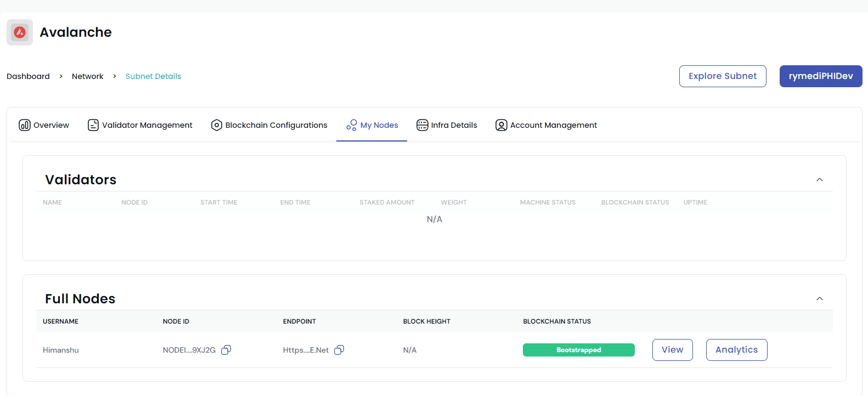This screenshot has width=868, height=396.
Task: Click the N/A block height value
Action: point(410,350)
